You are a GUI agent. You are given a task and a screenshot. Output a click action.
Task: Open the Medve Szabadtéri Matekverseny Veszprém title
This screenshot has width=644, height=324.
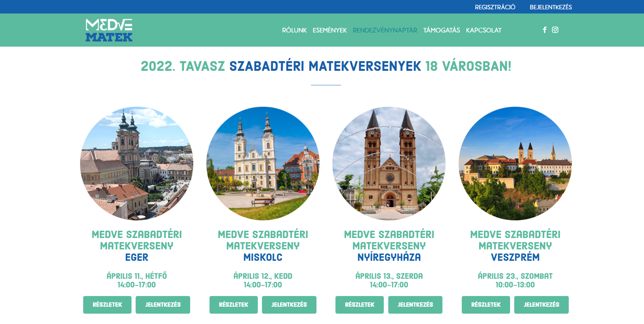point(515,246)
